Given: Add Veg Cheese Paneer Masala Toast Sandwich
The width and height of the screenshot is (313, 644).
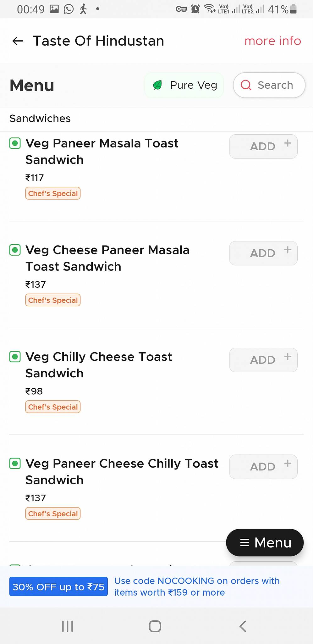Looking at the screenshot, I should pyautogui.click(x=263, y=253).
